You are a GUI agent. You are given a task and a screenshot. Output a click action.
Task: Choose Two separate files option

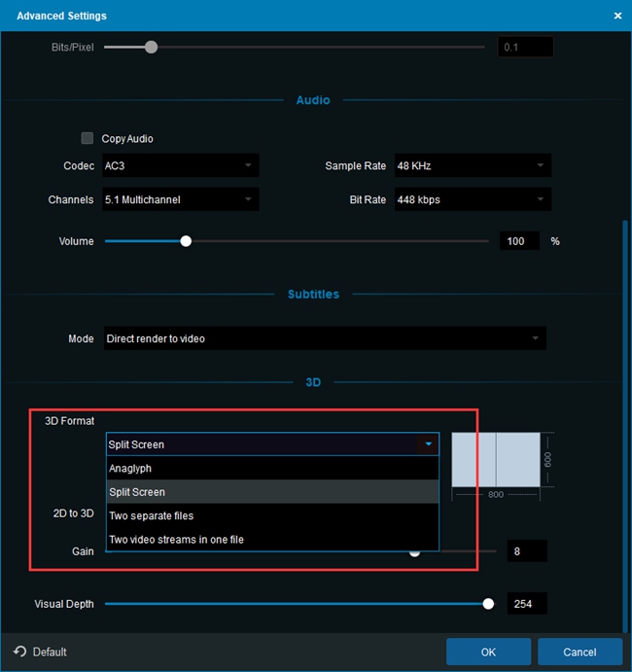pyautogui.click(x=272, y=515)
